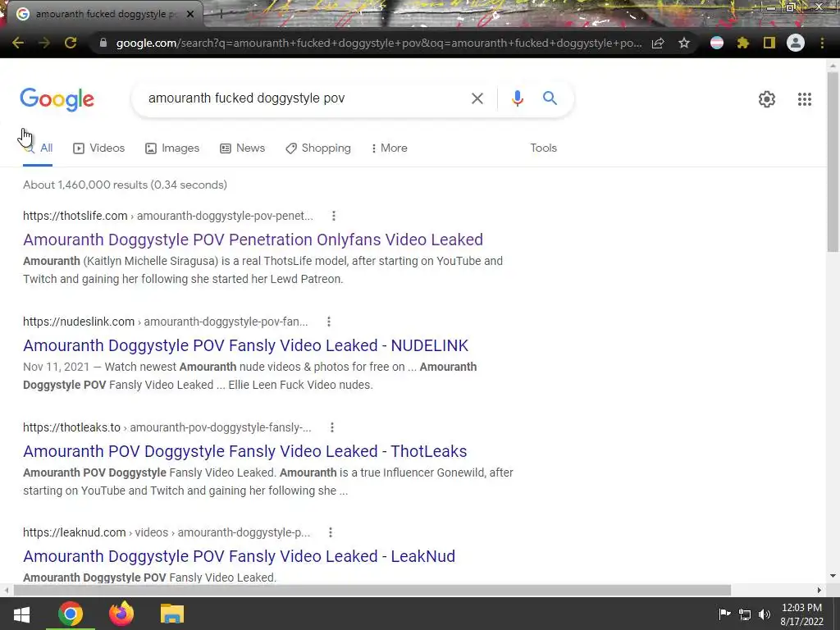This screenshot has width=840, height=630.
Task: Open Chrome's three-dot menu
Action: tap(822, 43)
